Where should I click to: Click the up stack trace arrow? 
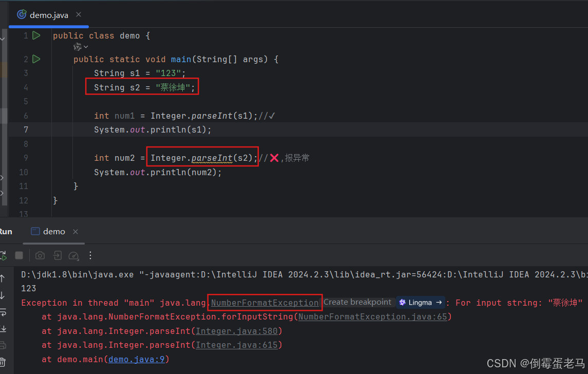2,278
